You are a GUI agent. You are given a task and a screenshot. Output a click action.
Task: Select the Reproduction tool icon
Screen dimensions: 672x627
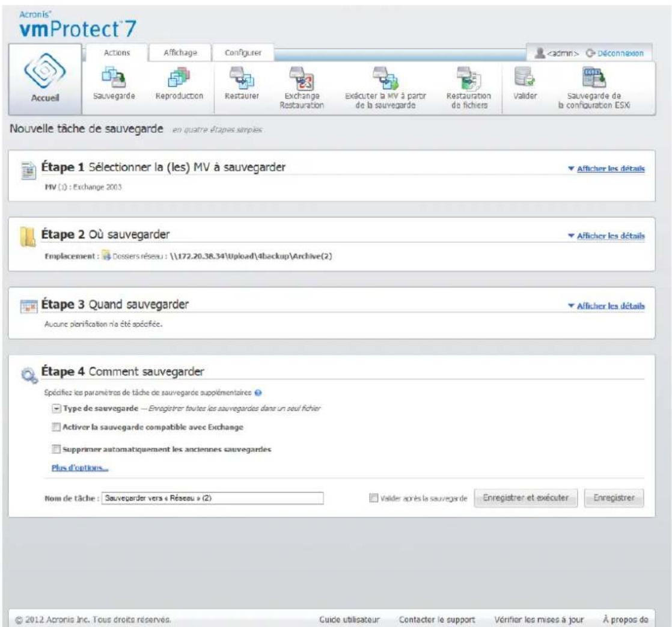point(179,77)
